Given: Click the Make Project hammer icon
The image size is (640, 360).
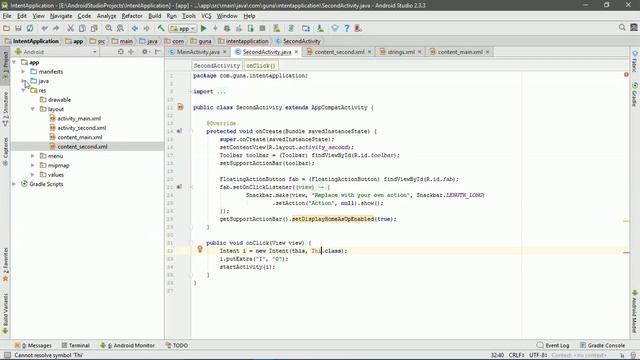Looking at the screenshot, I should (x=161, y=28).
